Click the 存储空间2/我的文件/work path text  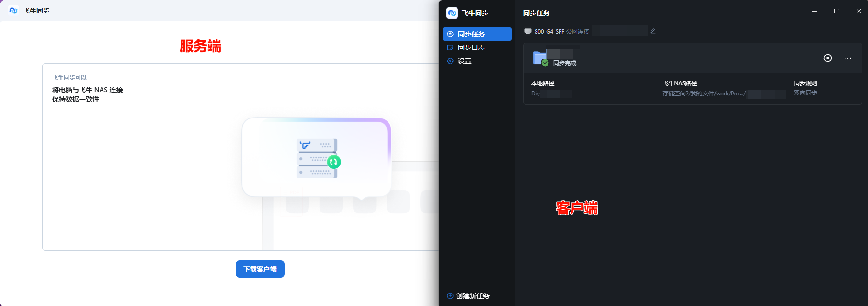704,94
